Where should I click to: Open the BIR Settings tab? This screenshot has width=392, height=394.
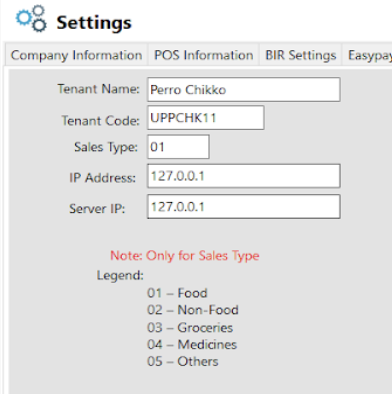click(300, 55)
